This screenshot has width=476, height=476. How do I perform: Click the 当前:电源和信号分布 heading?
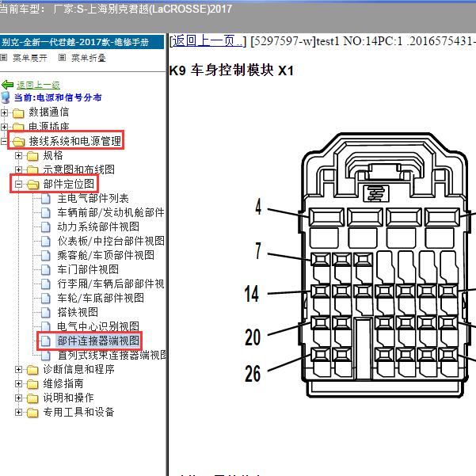pyautogui.click(x=58, y=97)
